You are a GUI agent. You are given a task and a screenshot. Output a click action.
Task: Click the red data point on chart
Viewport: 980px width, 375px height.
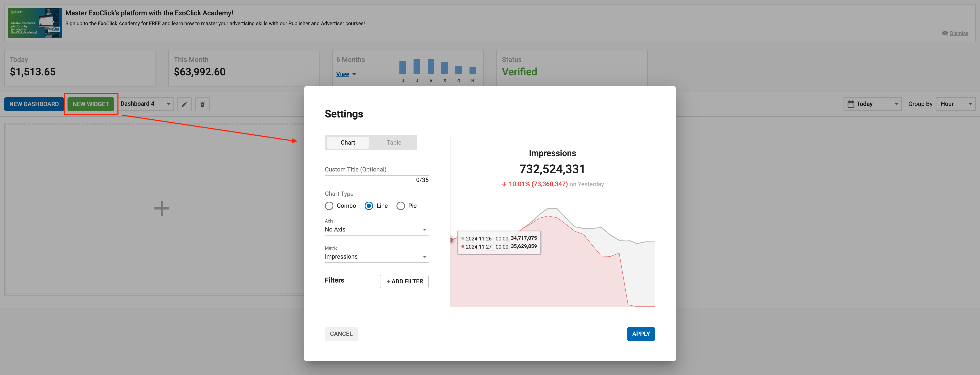coord(451,240)
